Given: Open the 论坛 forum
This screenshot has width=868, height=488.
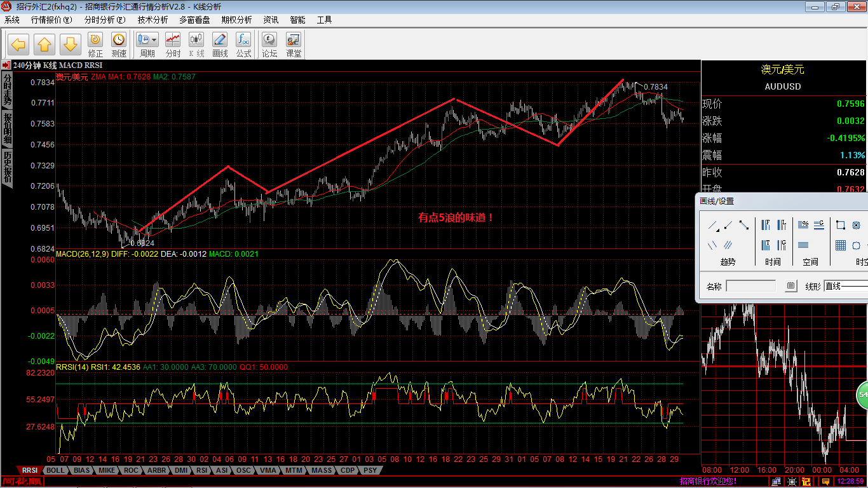Looking at the screenshot, I should coord(269,45).
